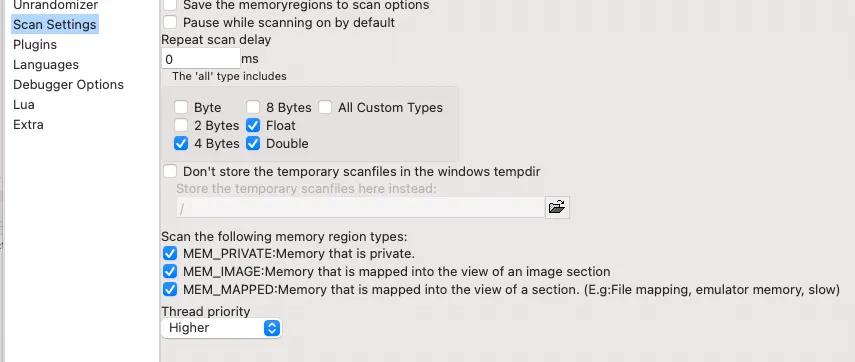Screen dimensions: 855x362
Task: Uncheck the 4 Bytes checkbox
Action: [x=181, y=143]
